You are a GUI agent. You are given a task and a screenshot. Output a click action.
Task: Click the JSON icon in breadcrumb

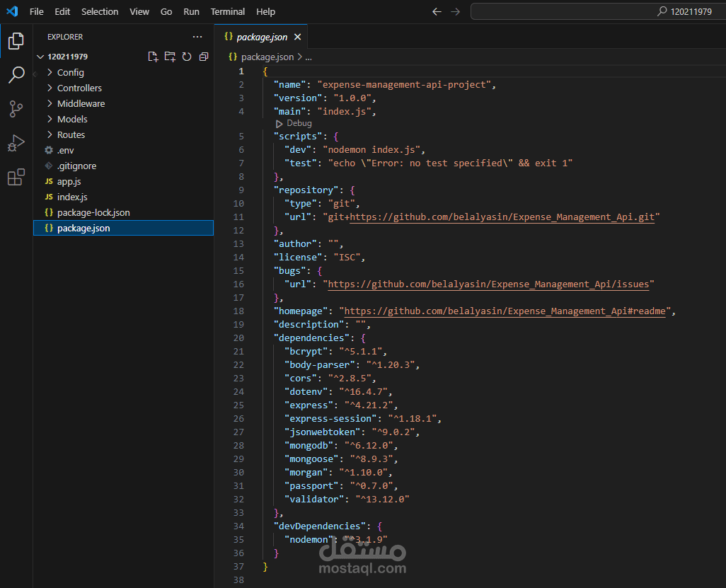(x=233, y=57)
